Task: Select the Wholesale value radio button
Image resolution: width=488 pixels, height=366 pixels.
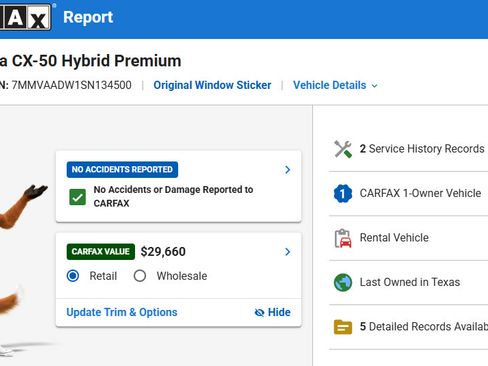Action: tap(140, 276)
